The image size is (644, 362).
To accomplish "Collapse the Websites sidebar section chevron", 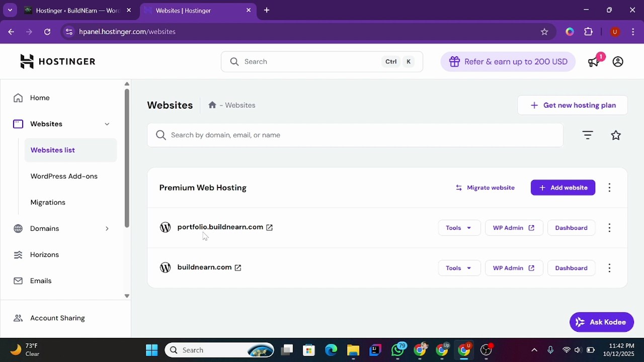I will point(107,124).
